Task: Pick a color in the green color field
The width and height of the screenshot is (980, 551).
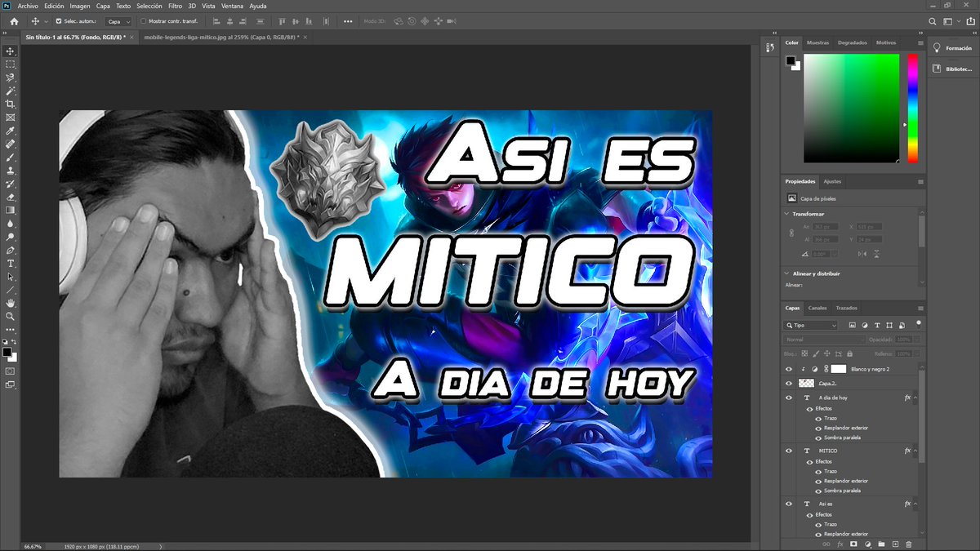Action: (851, 108)
